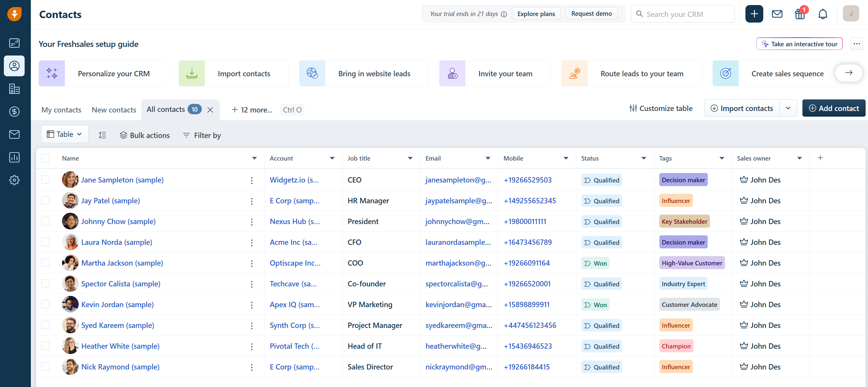Open the dashboard icon in the sidebar

pyautogui.click(x=14, y=43)
